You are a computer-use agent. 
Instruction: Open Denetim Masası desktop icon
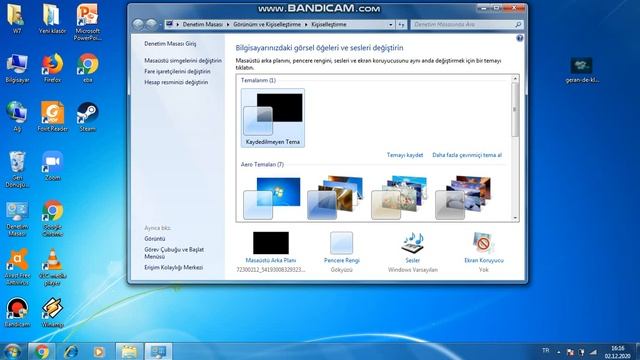[x=17, y=219]
